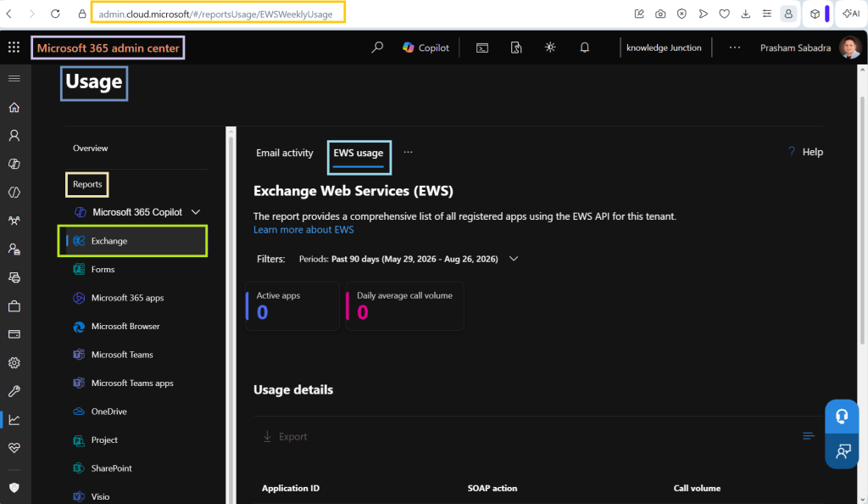Go back in browser history
Screen dimensions: 868x504
click(8, 14)
